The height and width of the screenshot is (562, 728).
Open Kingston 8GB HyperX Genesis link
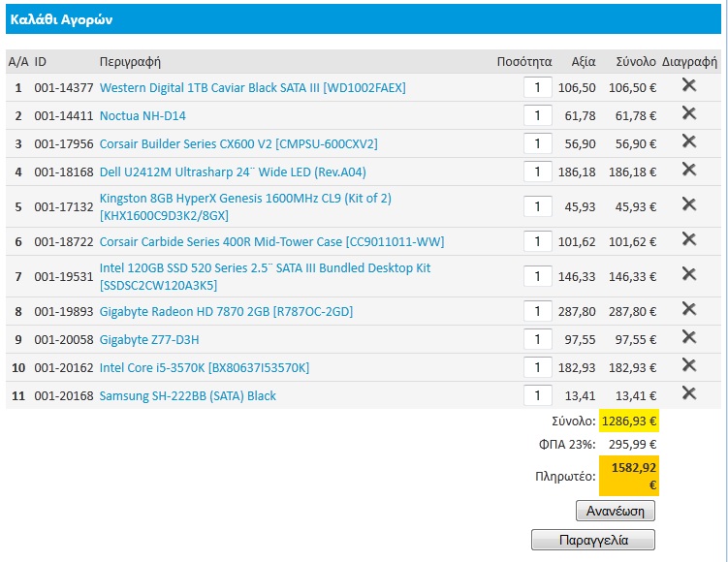click(245, 206)
